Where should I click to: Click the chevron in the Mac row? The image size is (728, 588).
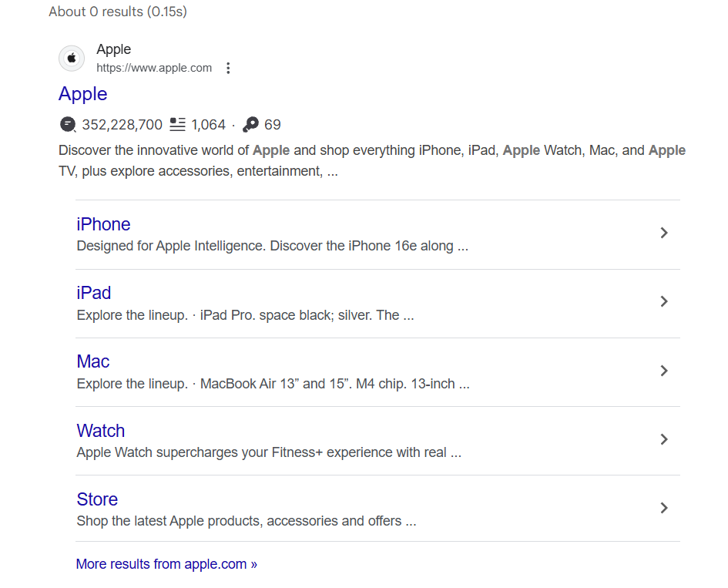664,371
